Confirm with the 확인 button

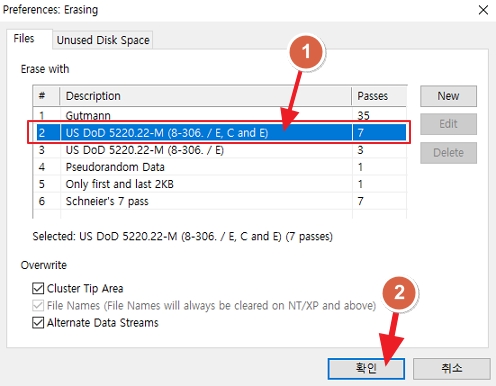click(366, 368)
